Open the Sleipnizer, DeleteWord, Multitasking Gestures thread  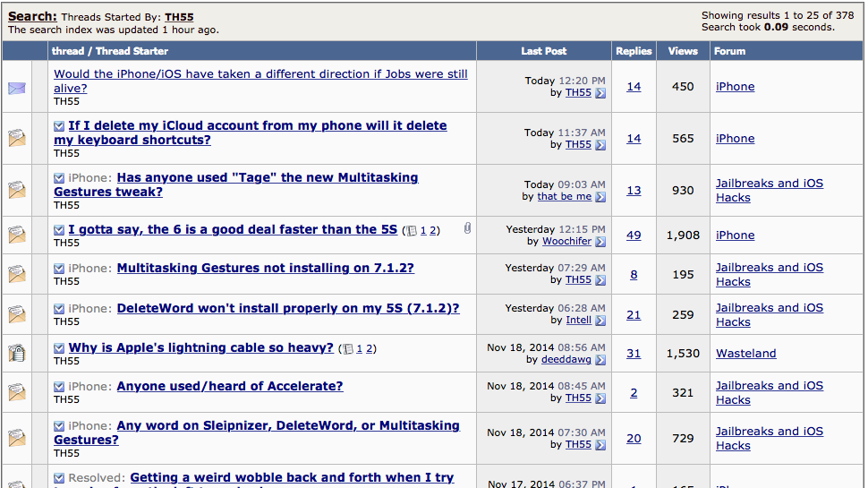pyautogui.click(x=257, y=432)
